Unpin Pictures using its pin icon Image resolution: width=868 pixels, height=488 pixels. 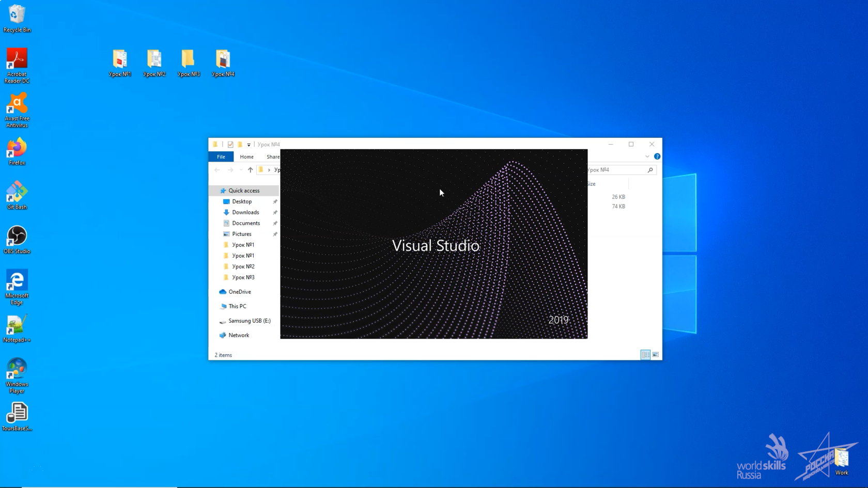(275, 234)
